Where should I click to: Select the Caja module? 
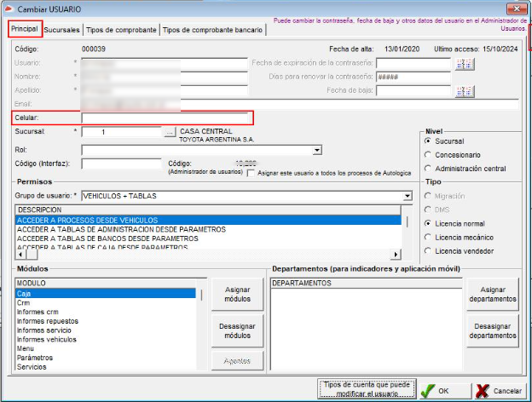coord(106,294)
